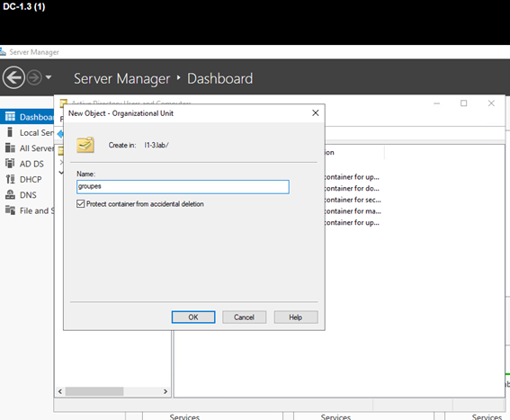510x420 pixels.
Task: Confirm with the OK button
Action: tap(193, 317)
